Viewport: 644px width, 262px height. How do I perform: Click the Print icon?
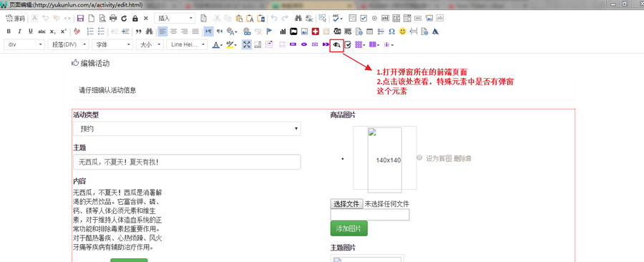[113, 18]
